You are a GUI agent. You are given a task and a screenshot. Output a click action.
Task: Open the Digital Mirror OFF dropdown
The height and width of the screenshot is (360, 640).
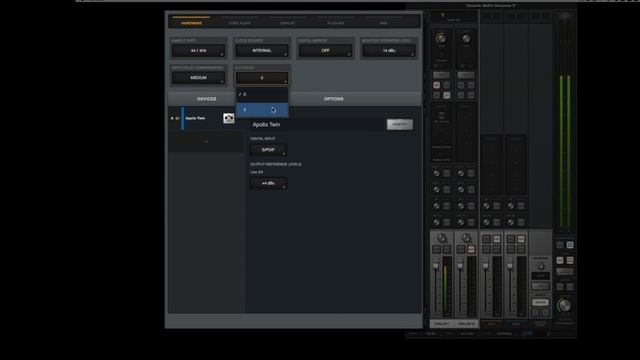[x=325, y=51]
